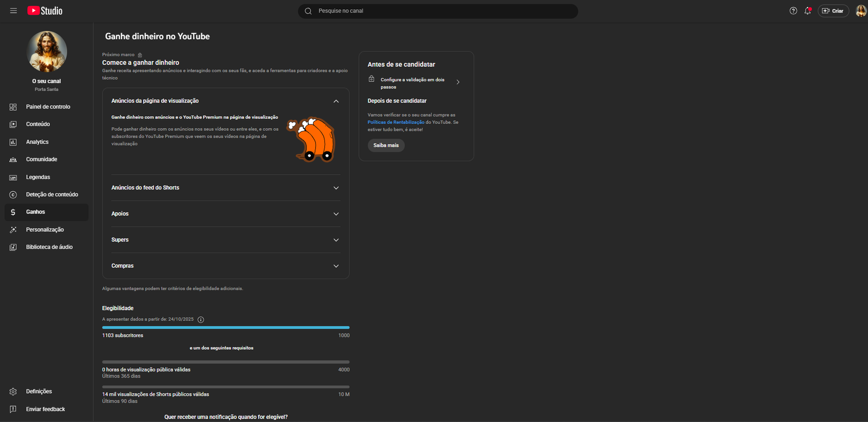Open Personalização in the sidebar
The height and width of the screenshot is (422, 868).
coord(44,230)
